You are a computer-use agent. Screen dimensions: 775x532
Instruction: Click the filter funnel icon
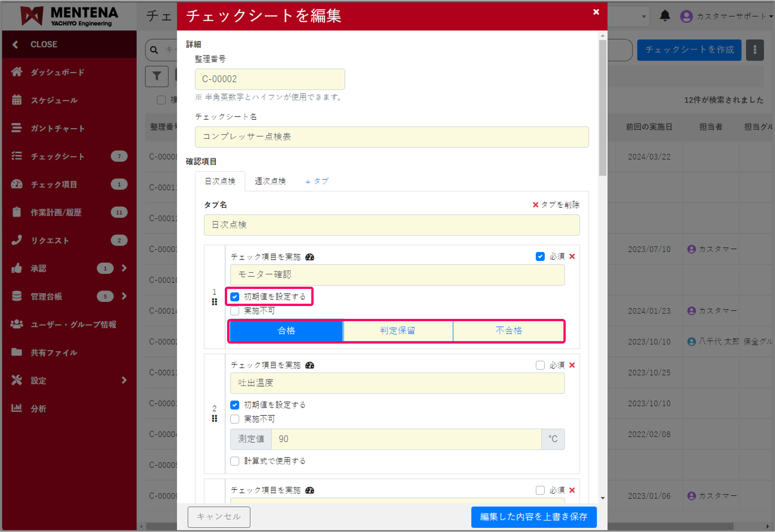tap(157, 76)
